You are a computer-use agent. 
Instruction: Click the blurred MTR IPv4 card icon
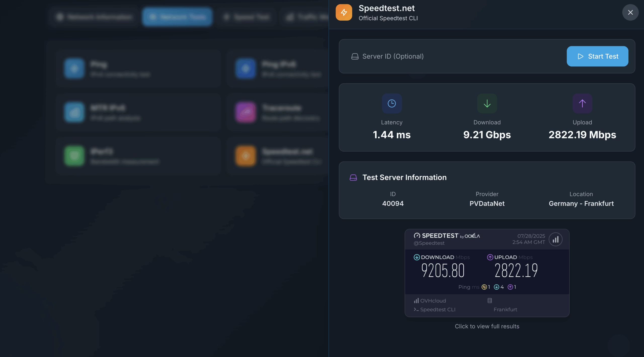click(74, 112)
